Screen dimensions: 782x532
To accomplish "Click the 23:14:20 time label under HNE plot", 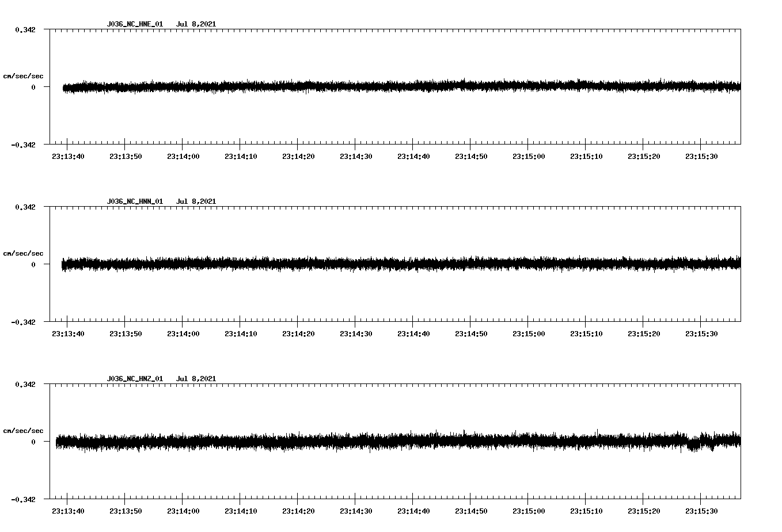I will click(x=298, y=157).
